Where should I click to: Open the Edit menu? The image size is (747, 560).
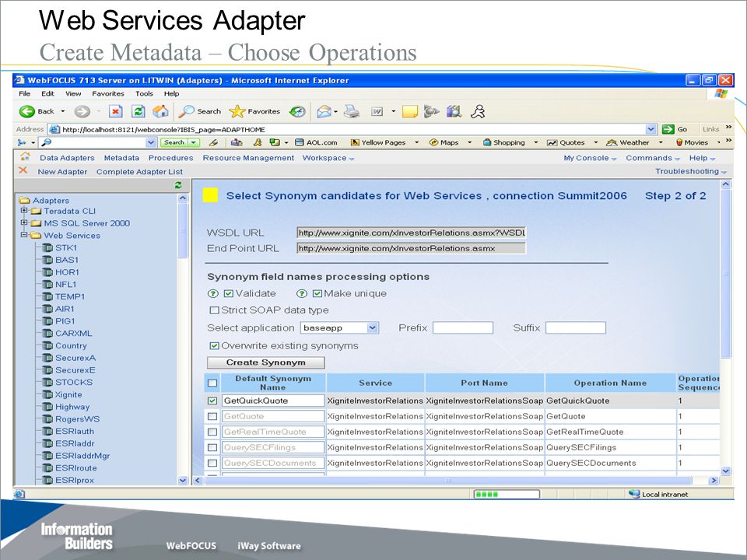click(47, 94)
